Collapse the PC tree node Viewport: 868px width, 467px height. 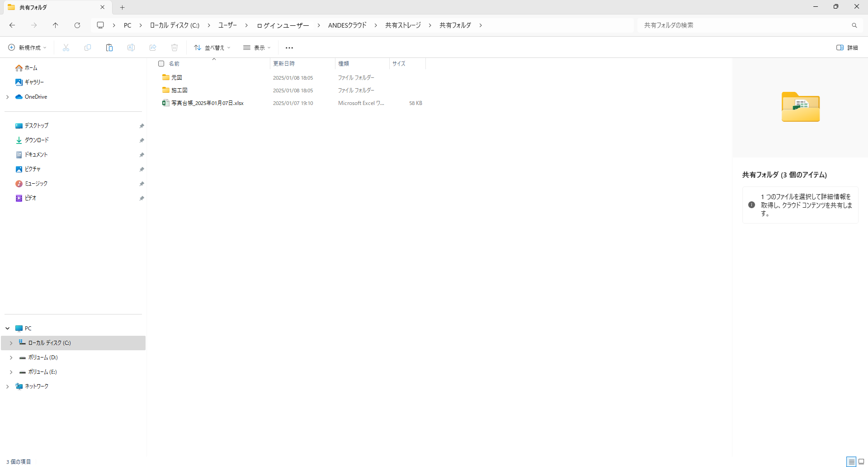tap(8, 329)
